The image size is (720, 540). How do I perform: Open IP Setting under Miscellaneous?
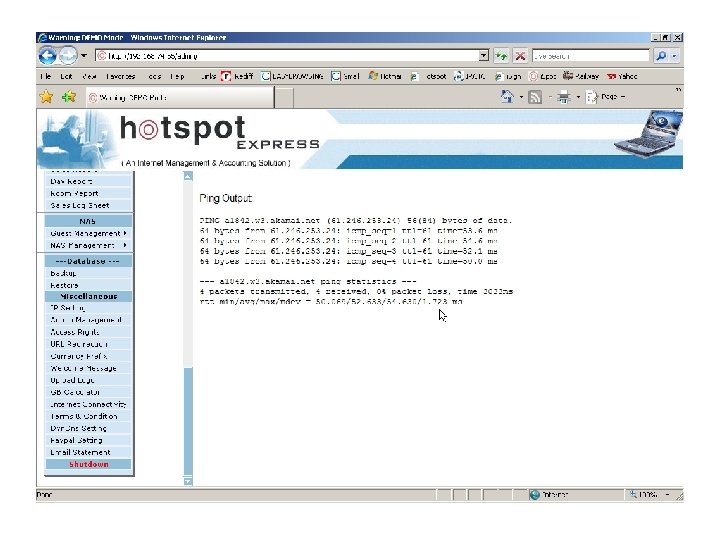tap(88, 308)
